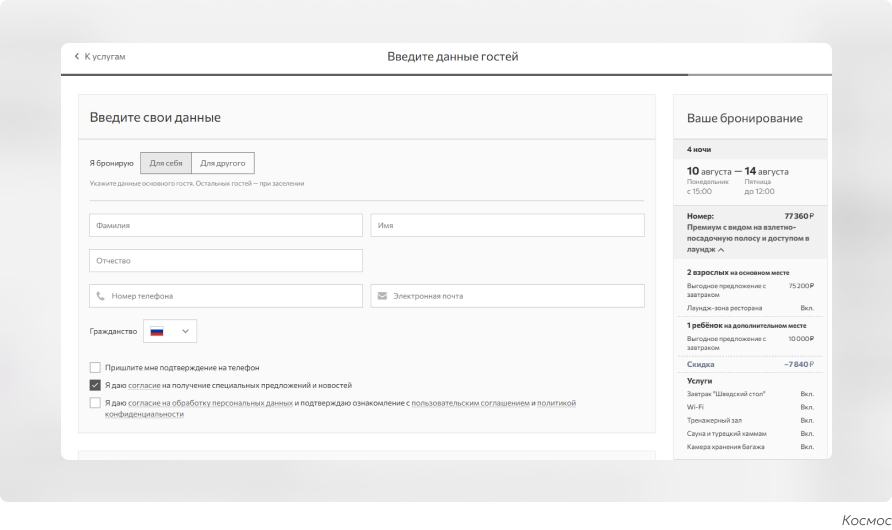Click the Камера хранения багажа row

pos(750,447)
